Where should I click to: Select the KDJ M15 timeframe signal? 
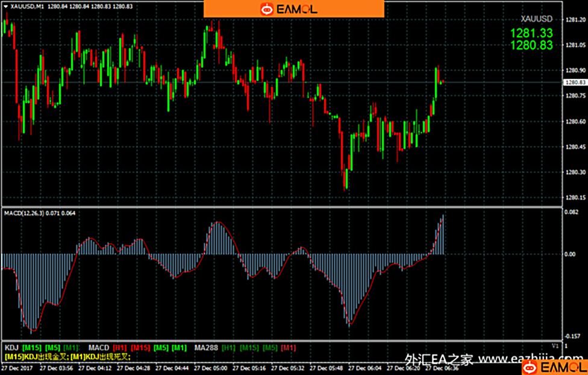[x=32, y=348]
